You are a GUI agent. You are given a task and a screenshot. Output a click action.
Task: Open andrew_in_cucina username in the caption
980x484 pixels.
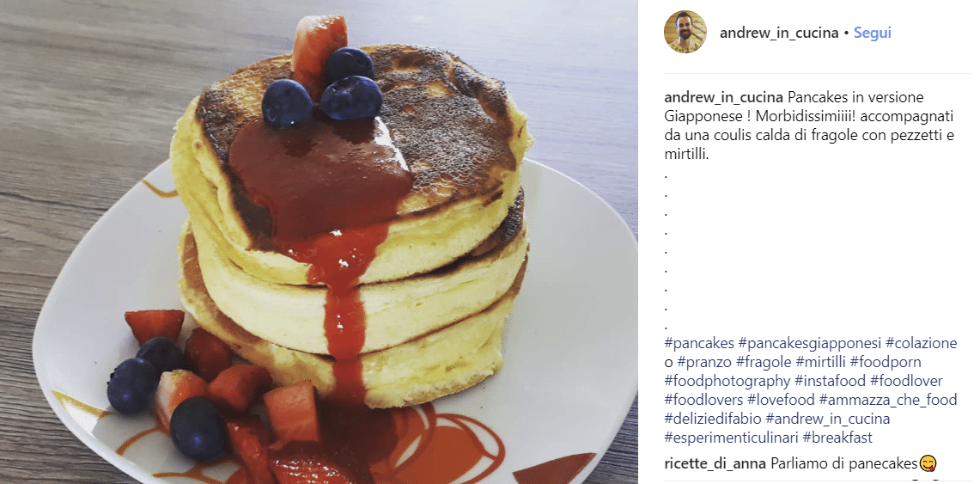pos(723,97)
